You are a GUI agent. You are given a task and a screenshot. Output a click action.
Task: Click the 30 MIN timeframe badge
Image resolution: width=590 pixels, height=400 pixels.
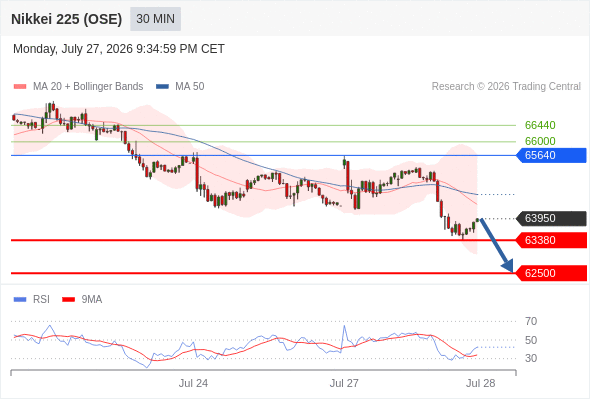[x=155, y=19]
